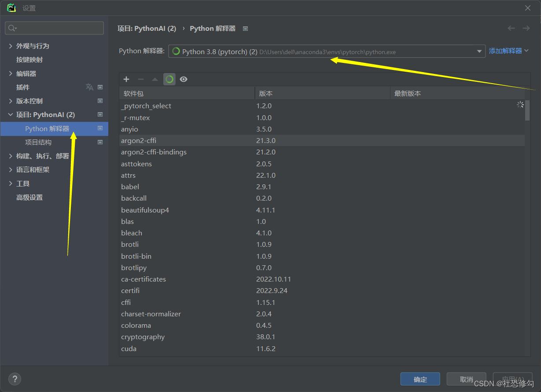
Task: Toggle visibility for 项目结构 settings page
Action: pos(99,142)
